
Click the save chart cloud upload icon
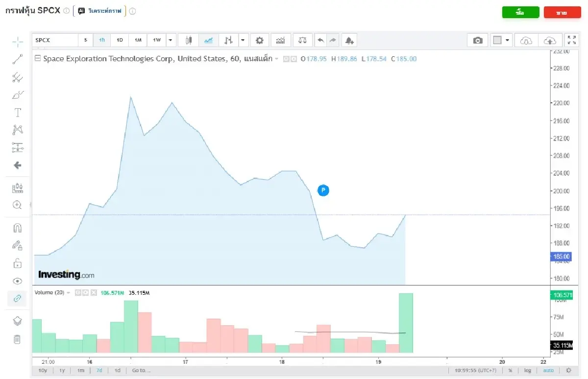(x=550, y=40)
